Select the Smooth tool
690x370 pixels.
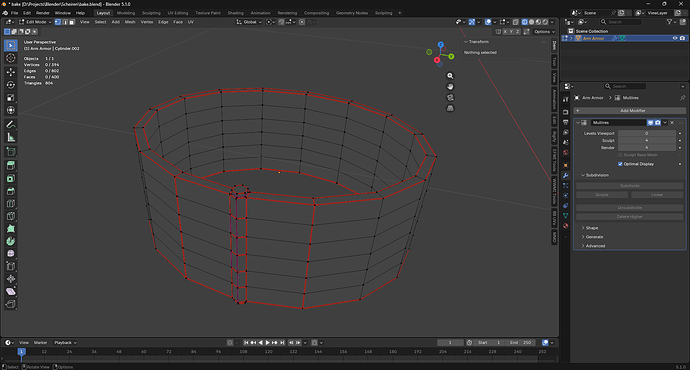pyautogui.click(x=11, y=254)
